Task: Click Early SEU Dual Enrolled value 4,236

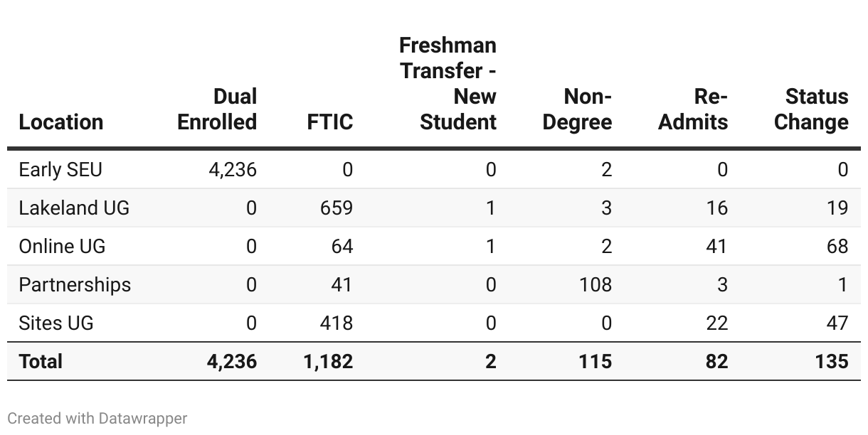Action: [x=233, y=170]
